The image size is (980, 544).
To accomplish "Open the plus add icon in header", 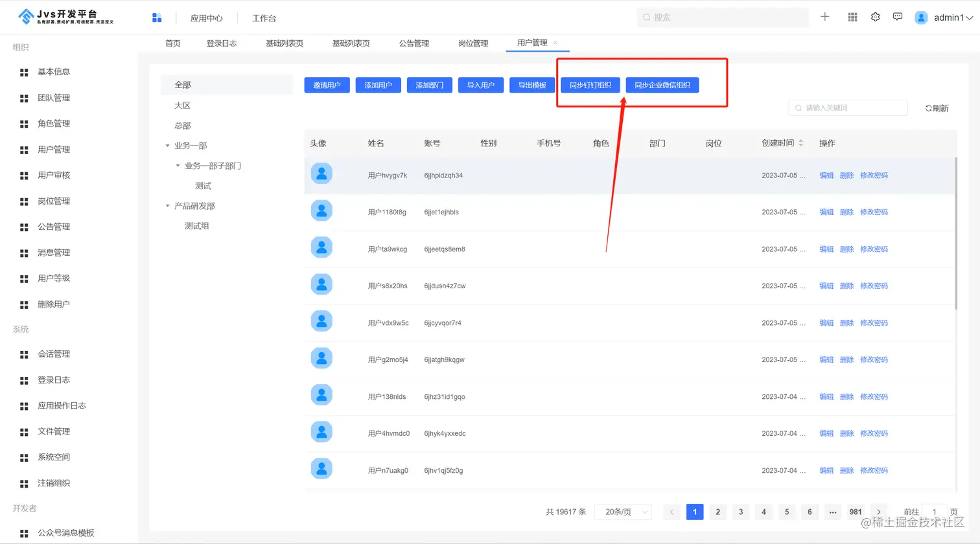I will point(825,17).
